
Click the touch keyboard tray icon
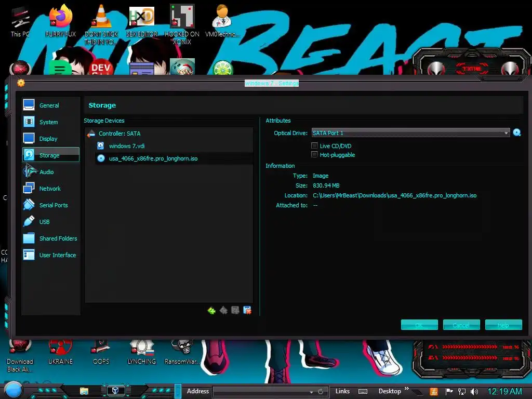coord(363,392)
